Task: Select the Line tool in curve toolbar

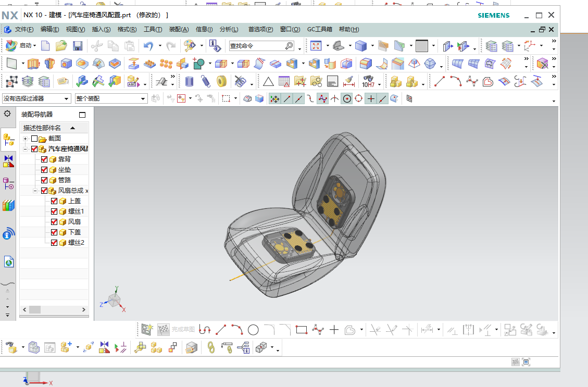Action: 440,81
